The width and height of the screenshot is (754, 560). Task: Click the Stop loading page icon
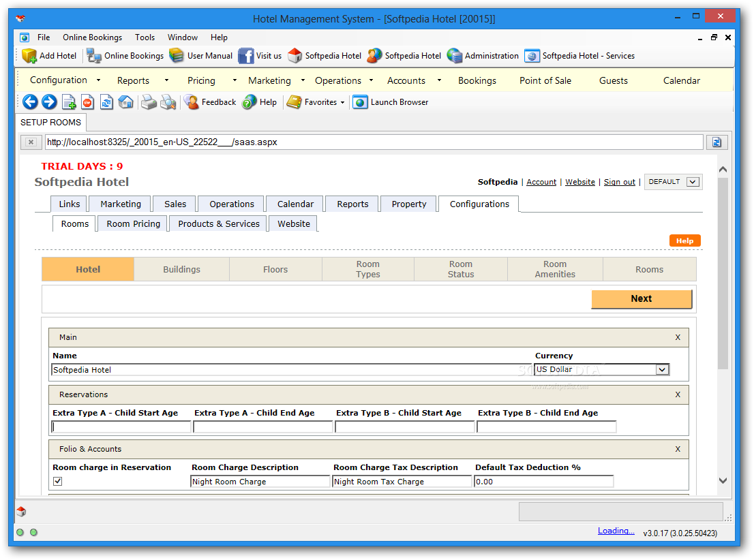point(87,102)
